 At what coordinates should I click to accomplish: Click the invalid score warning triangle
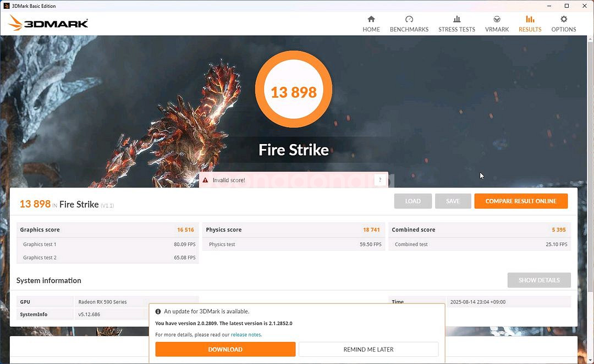[205, 180]
